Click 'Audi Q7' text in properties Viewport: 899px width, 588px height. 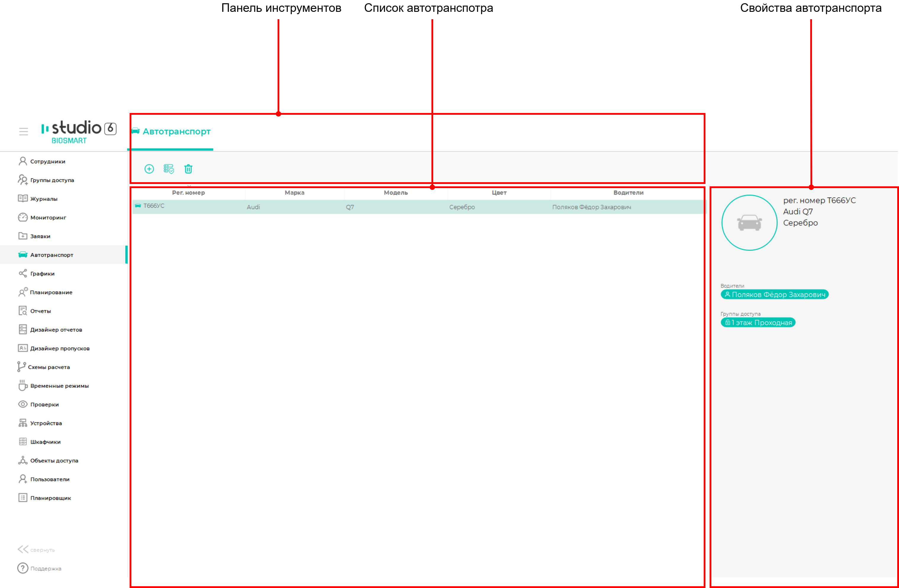(x=798, y=212)
